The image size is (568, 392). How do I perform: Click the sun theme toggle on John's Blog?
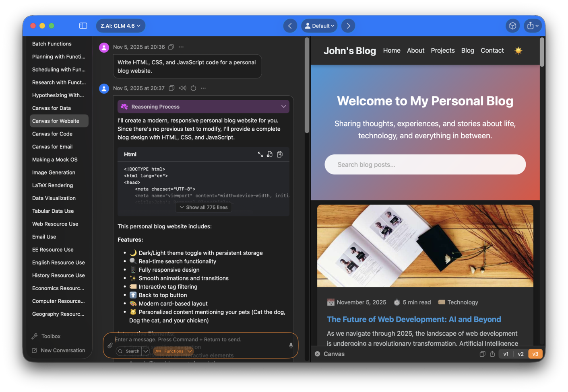tap(518, 50)
